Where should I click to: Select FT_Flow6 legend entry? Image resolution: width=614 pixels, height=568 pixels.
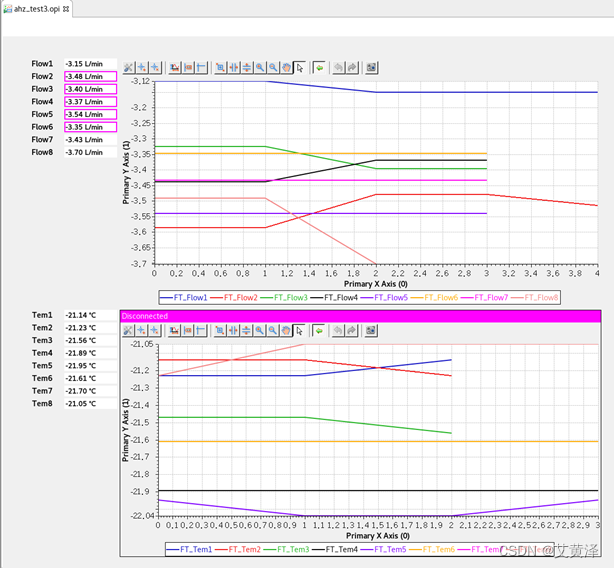pos(434,298)
